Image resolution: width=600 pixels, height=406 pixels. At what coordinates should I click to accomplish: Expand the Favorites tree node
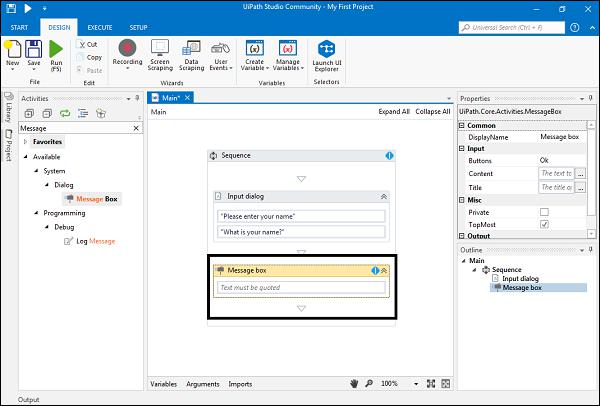click(25, 142)
